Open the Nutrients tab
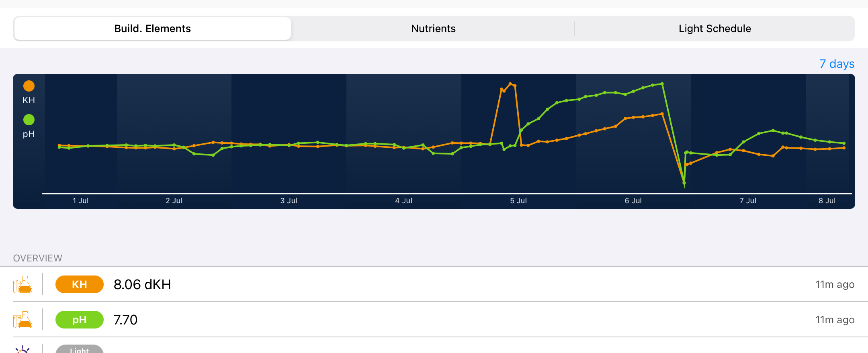This screenshot has height=353, width=868. [433, 29]
